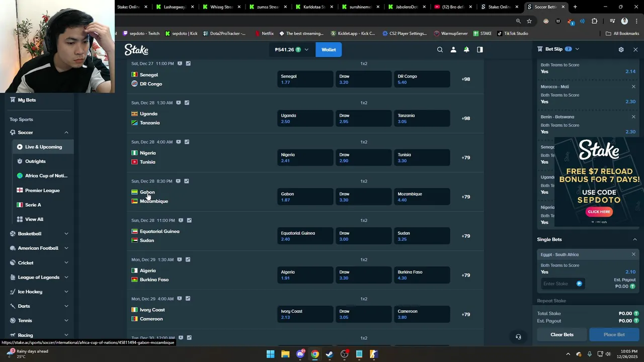Image resolution: width=644 pixels, height=362 pixels.
Task: Click the Wallet button
Action: pos(329,50)
